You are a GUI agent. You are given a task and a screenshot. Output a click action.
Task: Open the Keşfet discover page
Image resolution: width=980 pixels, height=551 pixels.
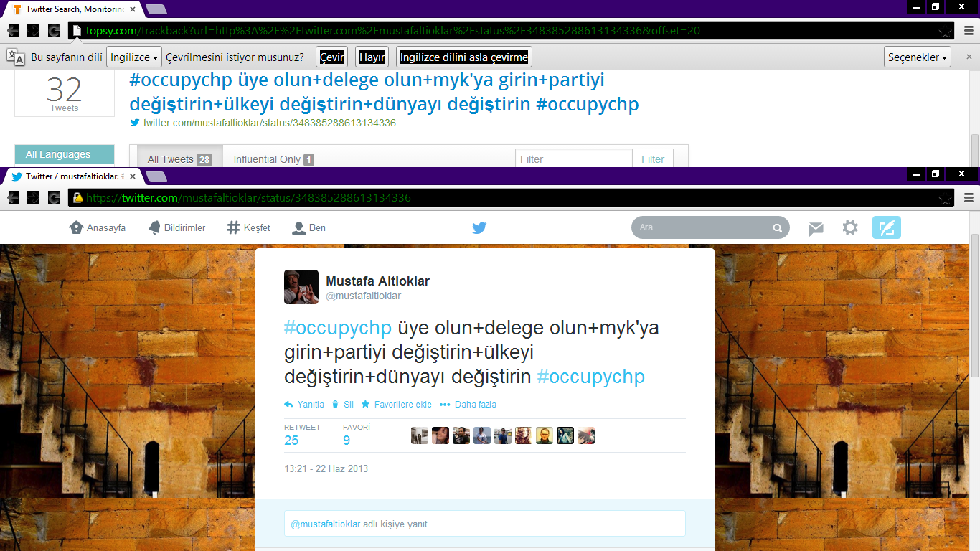click(x=248, y=227)
